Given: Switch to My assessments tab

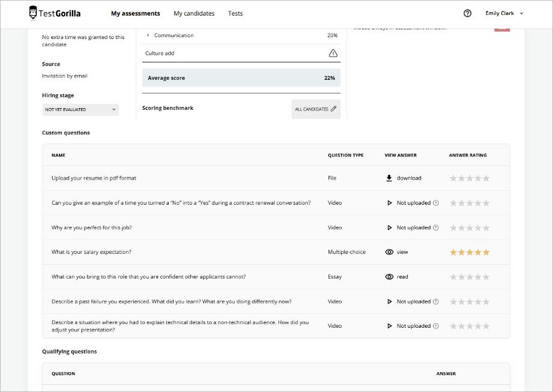Looking at the screenshot, I should click(135, 13).
